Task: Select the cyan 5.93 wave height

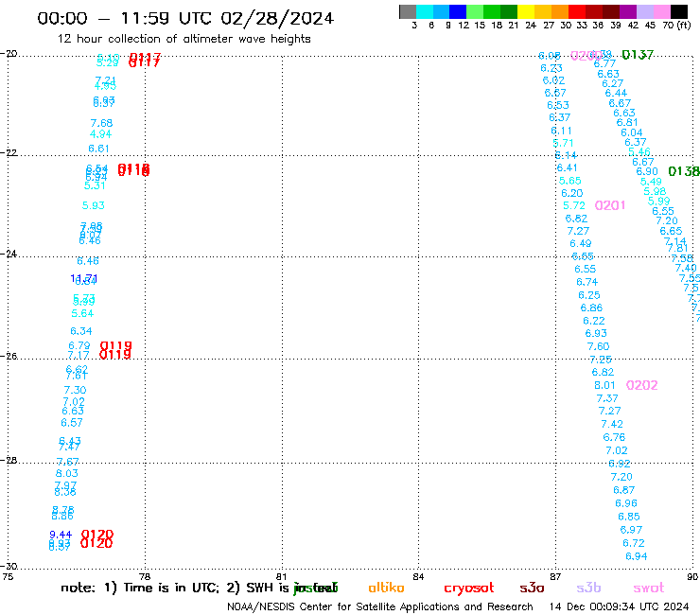Action: (x=94, y=205)
